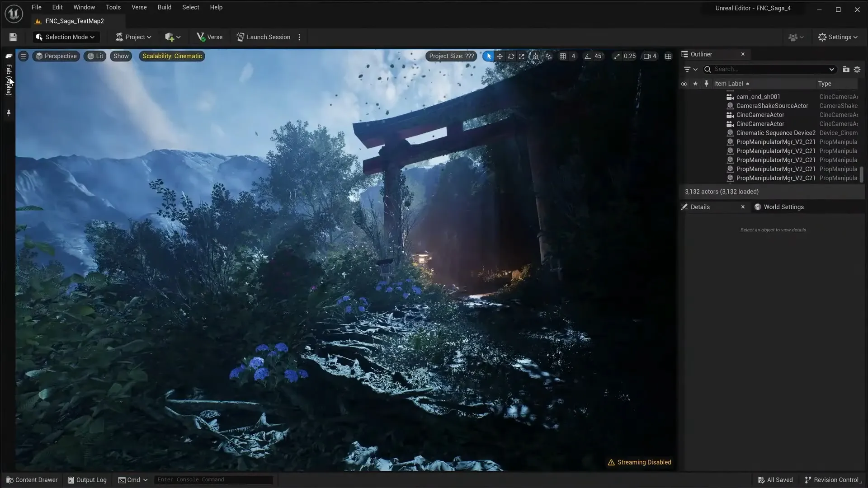
Task: Open the Scalability: Cinematic dropdown
Action: click(x=172, y=56)
